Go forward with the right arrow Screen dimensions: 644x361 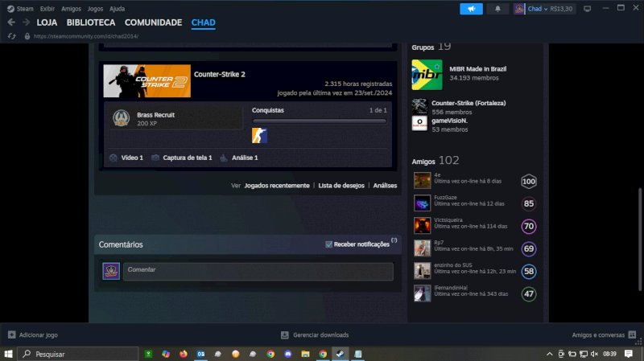click(26, 23)
